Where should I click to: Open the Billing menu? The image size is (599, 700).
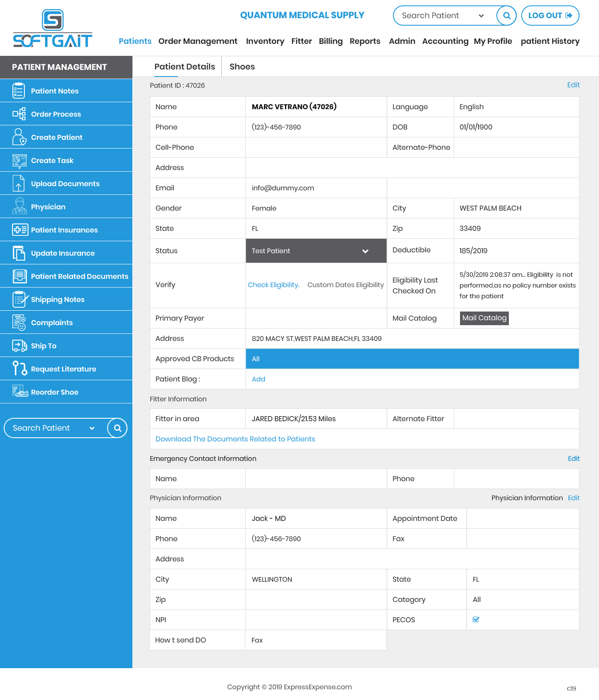[x=331, y=41]
